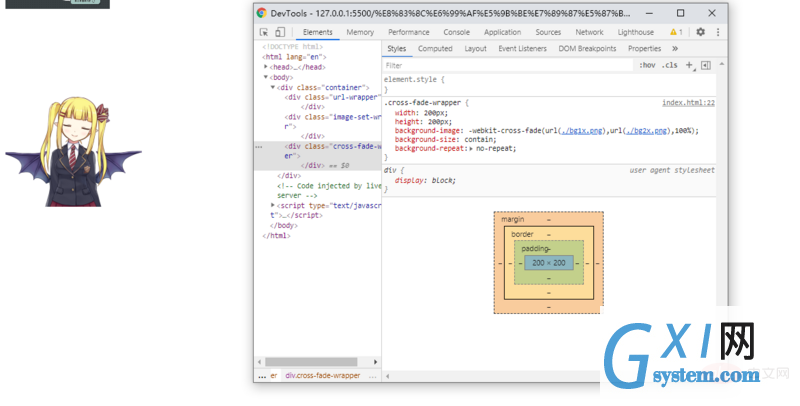Edit the background-size: contain declaration
The image size is (800, 406).
pyautogui.click(x=445, y=139)
